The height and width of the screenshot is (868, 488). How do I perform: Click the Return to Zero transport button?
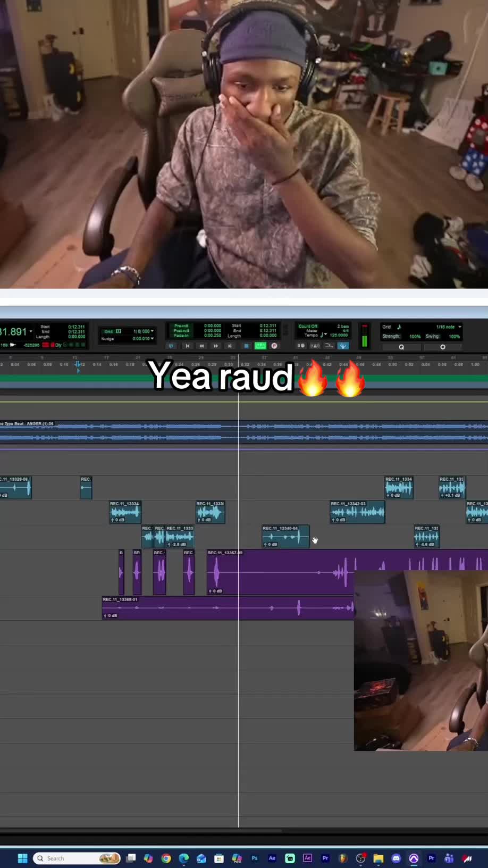coord(187,346)
